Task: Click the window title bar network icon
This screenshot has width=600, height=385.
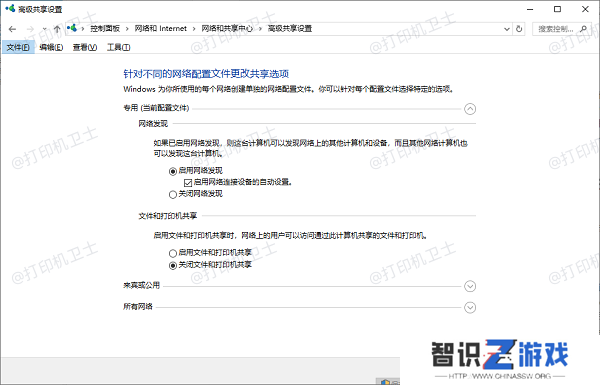Action: 10,8
